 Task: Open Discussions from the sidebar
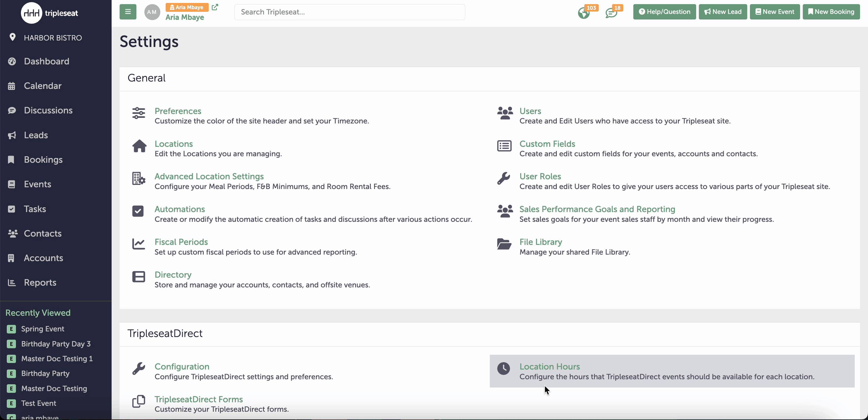click(x=48, y=110)
